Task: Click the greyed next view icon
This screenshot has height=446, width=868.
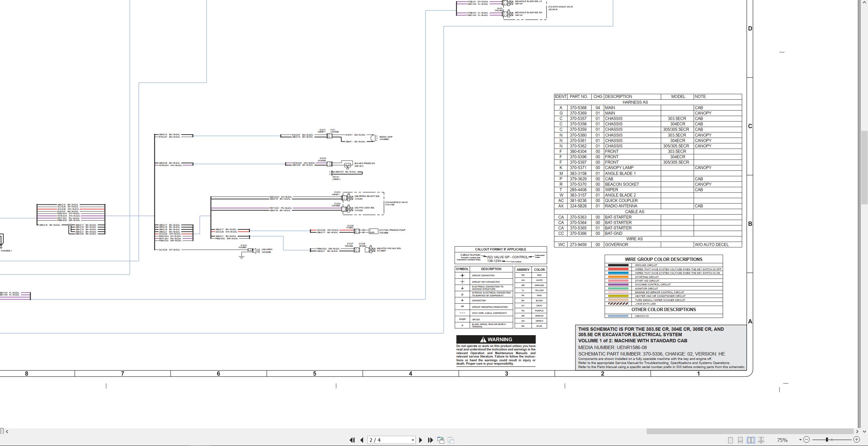Action: tap(451, 440)
